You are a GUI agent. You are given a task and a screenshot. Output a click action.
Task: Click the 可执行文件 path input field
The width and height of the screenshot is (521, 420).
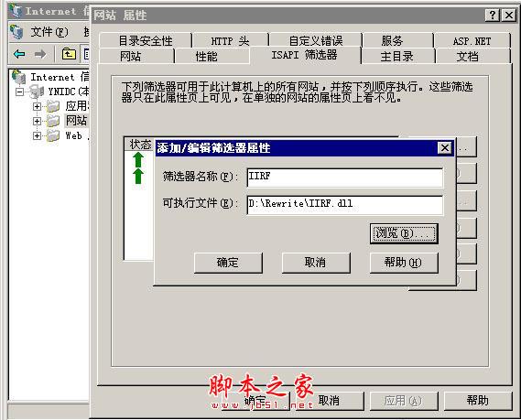click(345, 205)
